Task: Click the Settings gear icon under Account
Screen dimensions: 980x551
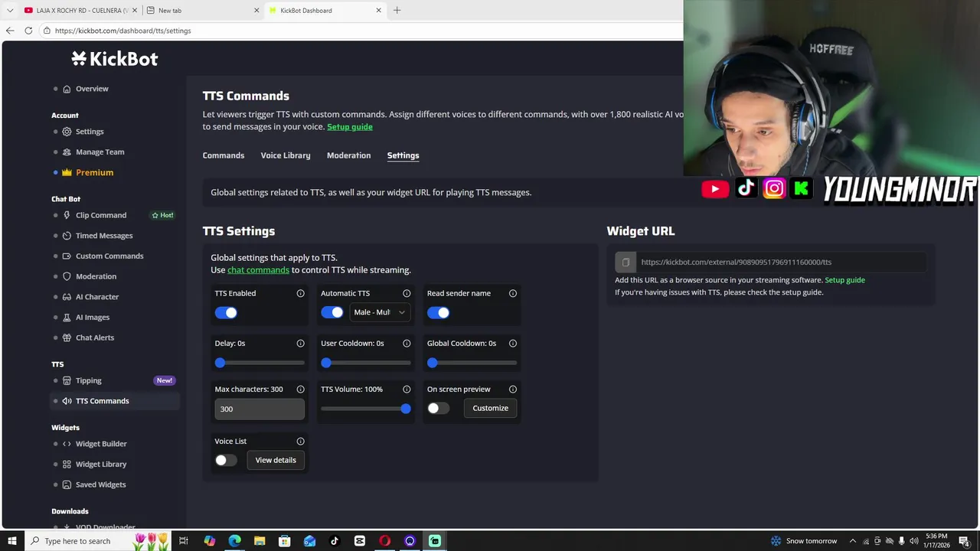Action: [67, 132]
